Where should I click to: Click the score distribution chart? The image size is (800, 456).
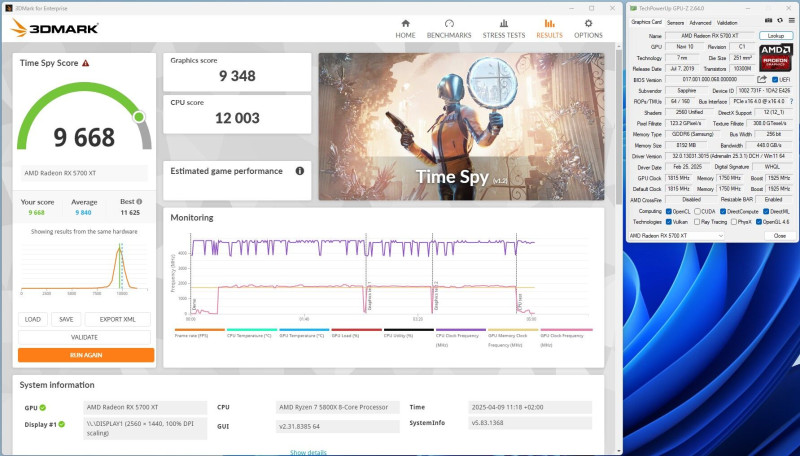point(84,267)
